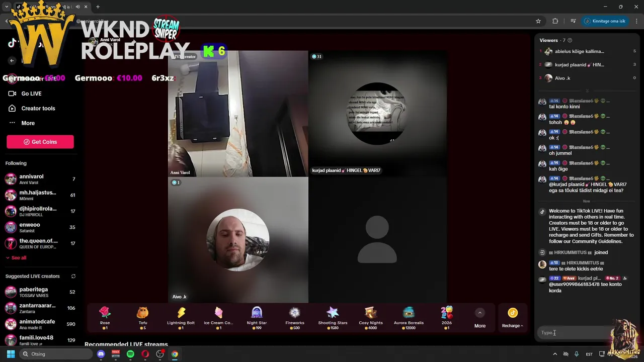
Task: Open Discord from the taskbar
Action: point(101,354)
